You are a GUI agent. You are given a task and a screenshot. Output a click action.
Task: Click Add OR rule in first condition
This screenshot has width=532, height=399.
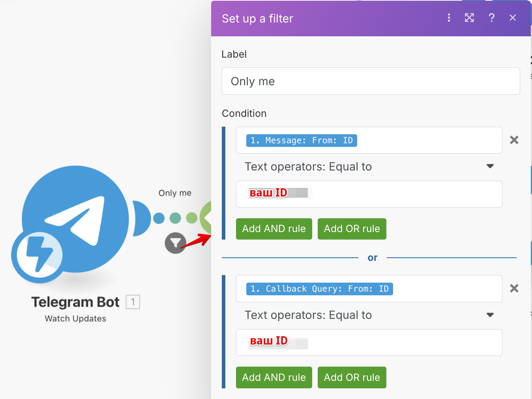(x=352, y=229)
